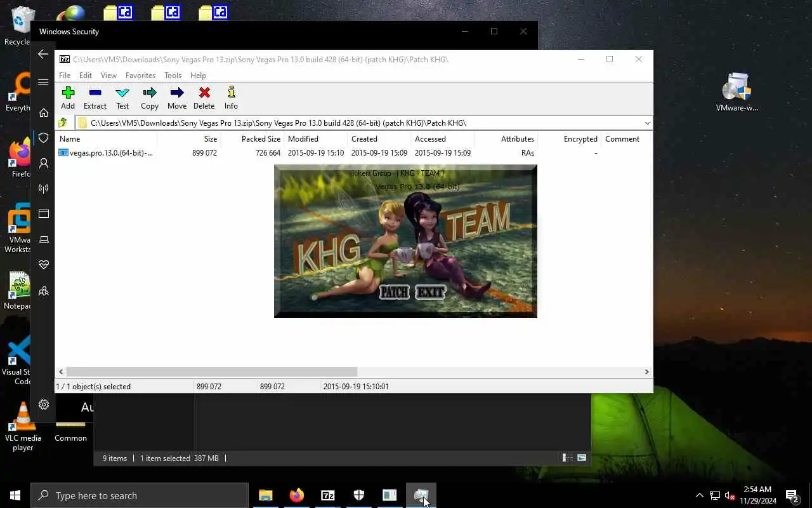Click the scroll left arrow in 7-Zip
Screen dimensions: 812x508
click(62, 372)
